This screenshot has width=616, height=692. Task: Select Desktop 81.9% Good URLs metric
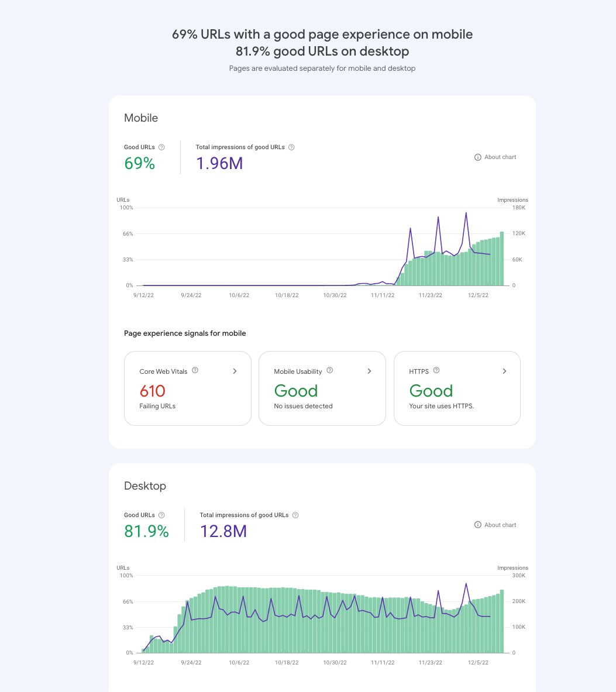146,531
